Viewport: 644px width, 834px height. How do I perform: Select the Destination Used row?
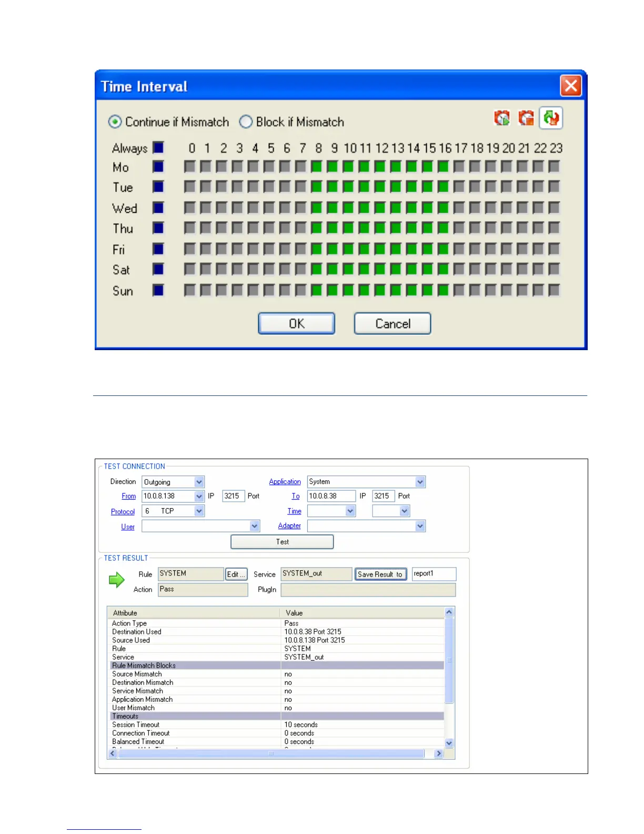(x=277, y=632)
